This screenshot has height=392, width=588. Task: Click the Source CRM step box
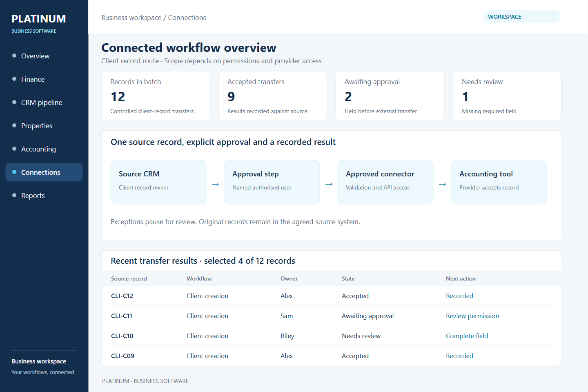click(158, 182)
